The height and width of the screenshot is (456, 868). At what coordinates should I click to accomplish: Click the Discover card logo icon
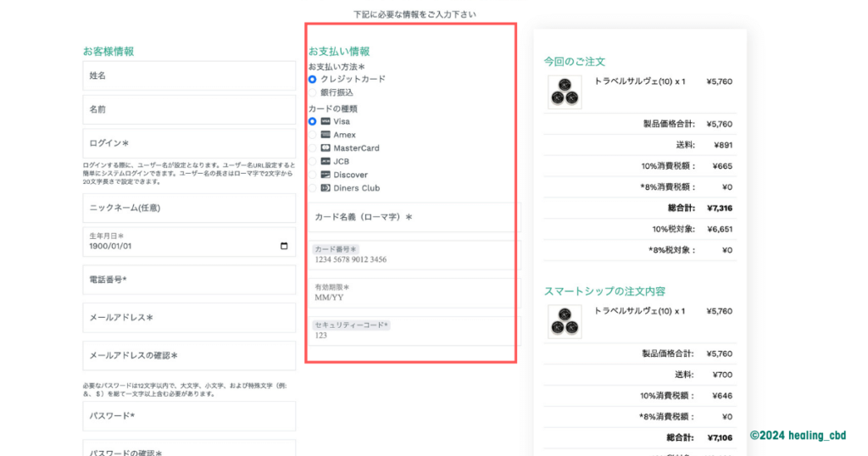tap(325, 175)
